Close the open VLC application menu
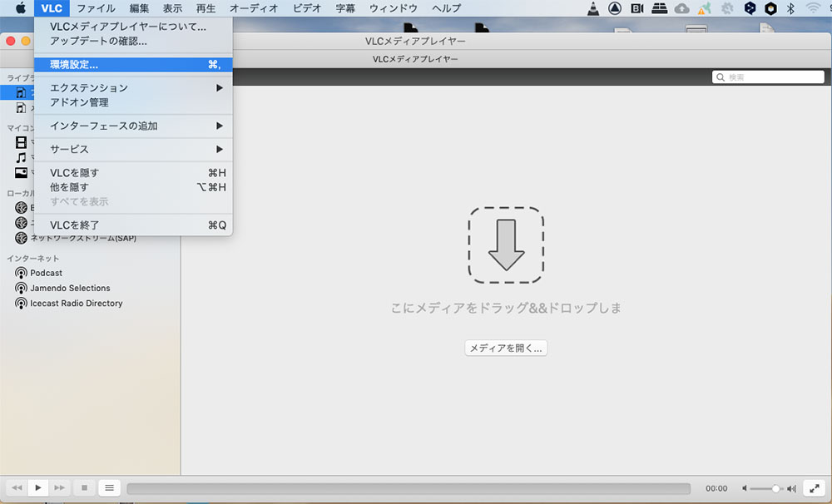This screenshot has width=832, height=504. click(x=52, y=8)
